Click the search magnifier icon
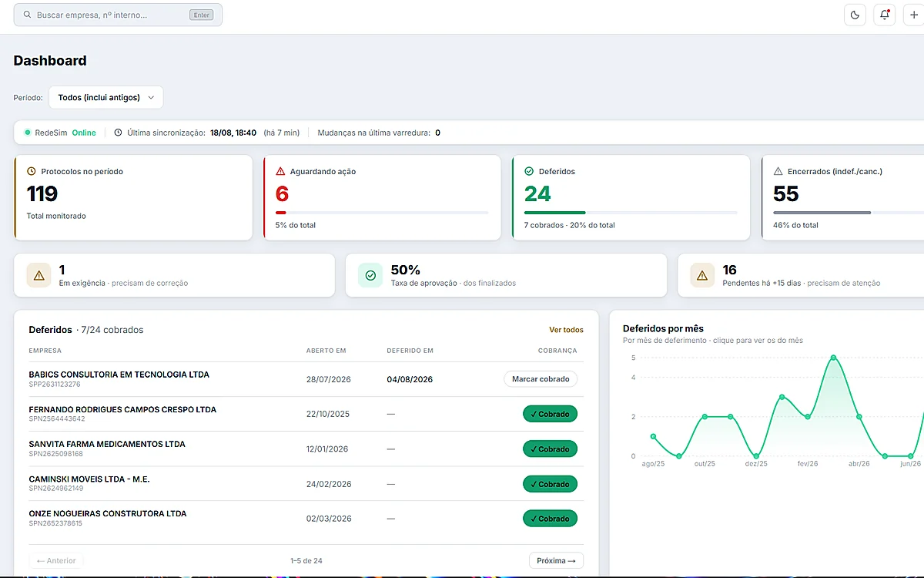 pyautogui.click(x=28, y=15)
